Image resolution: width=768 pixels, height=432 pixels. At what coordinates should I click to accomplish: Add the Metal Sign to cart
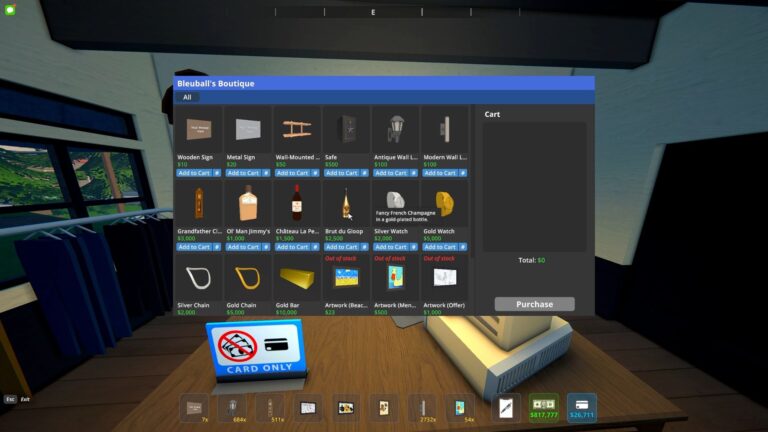point(243,173)
